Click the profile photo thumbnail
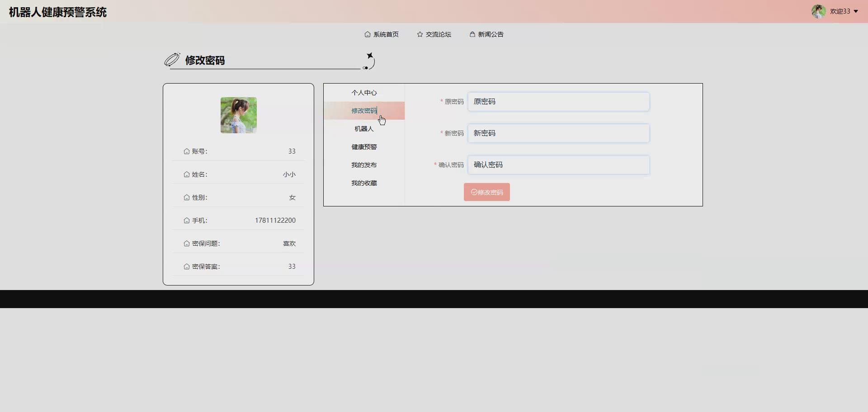 click(x=238, y=115)
